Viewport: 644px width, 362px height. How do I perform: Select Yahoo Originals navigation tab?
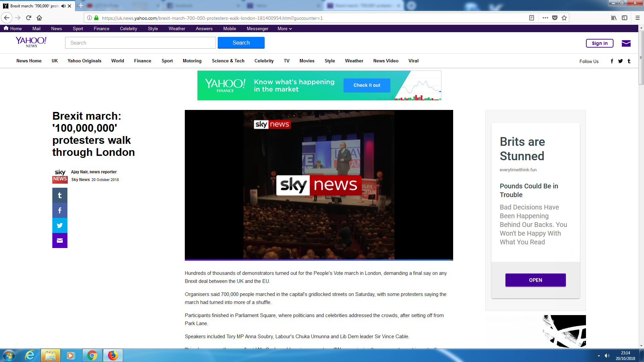tap(85, 61)
